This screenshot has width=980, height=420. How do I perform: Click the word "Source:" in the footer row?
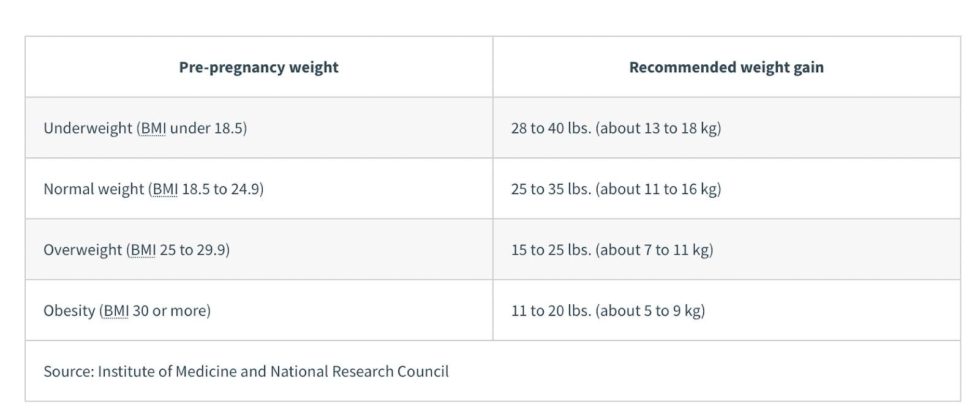[x=69, y=372]
